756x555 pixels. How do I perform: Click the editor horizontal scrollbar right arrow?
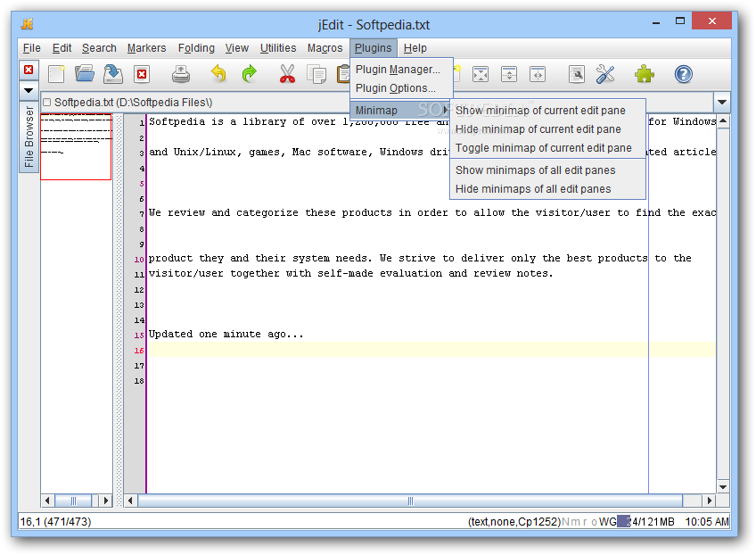pos(709,501)
